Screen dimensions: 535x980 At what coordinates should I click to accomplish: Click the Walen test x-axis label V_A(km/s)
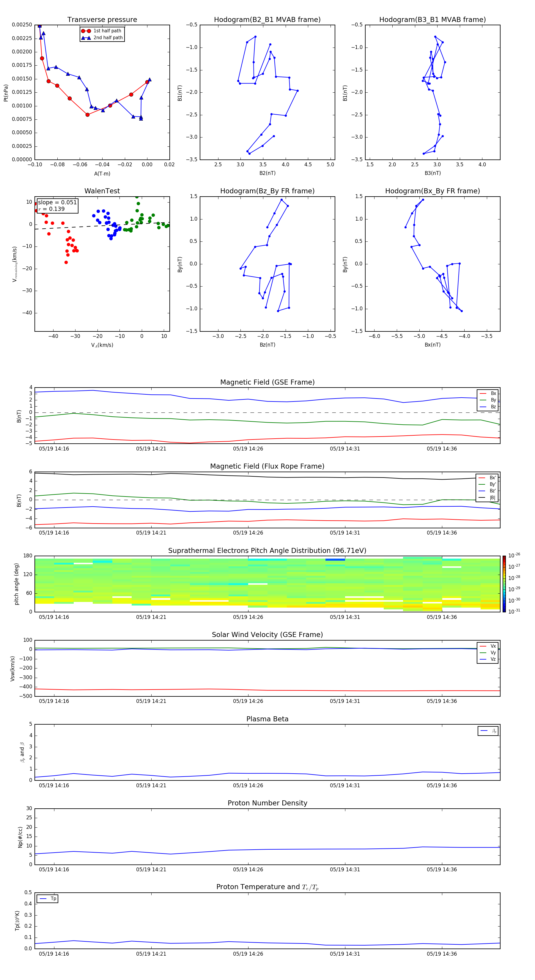(102, 345)
